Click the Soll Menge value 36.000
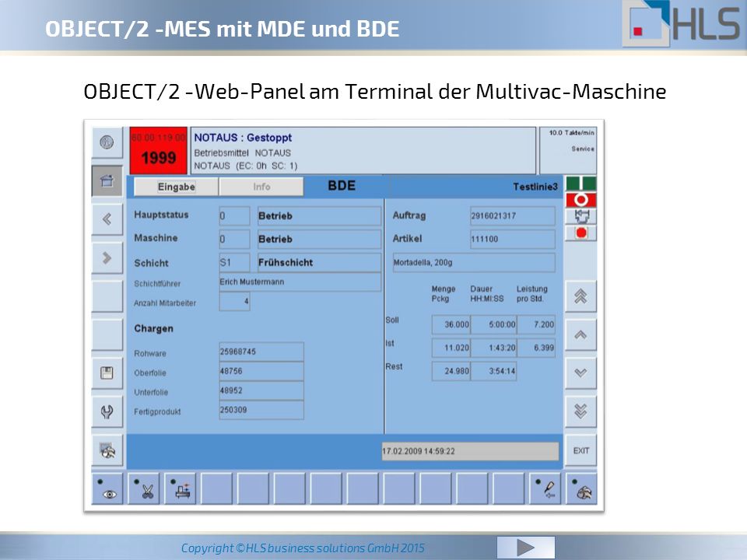The height and width of the screenshot is (560, 747). point(451,324)
